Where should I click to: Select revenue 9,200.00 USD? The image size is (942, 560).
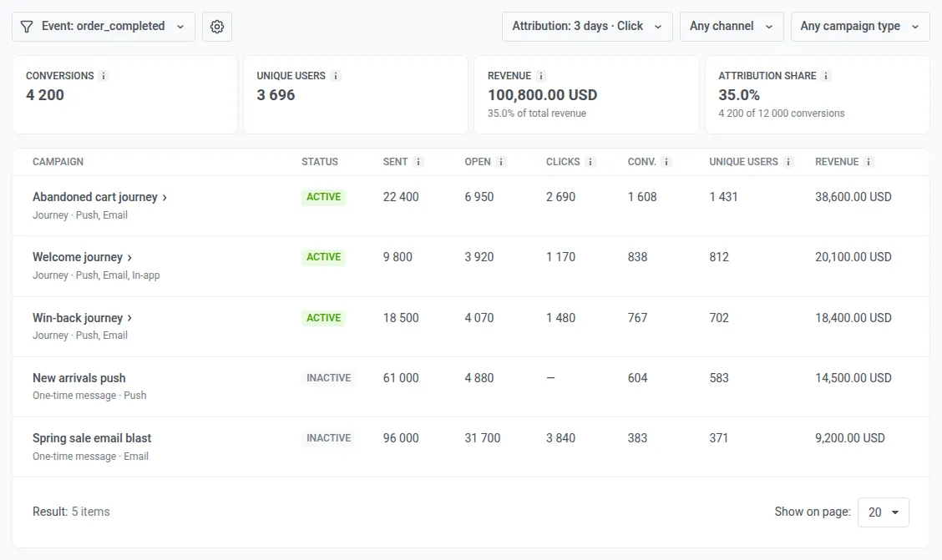pos(850,437)
